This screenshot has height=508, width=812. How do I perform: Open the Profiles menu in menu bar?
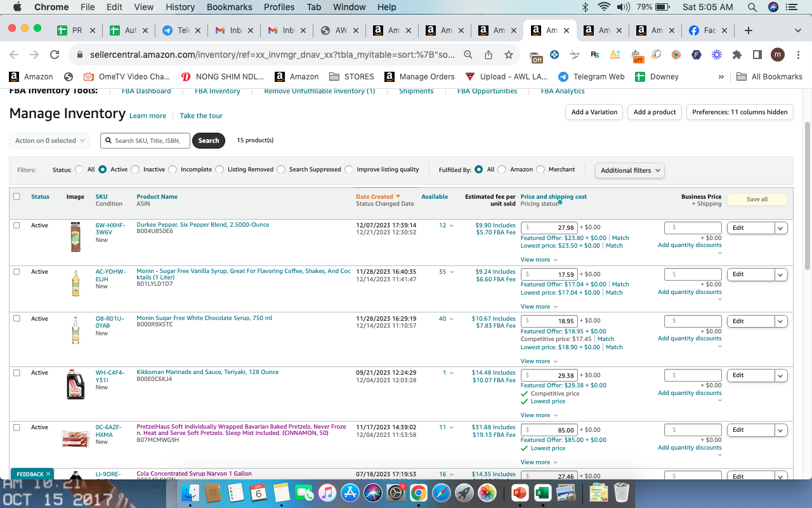pos(279,7)
